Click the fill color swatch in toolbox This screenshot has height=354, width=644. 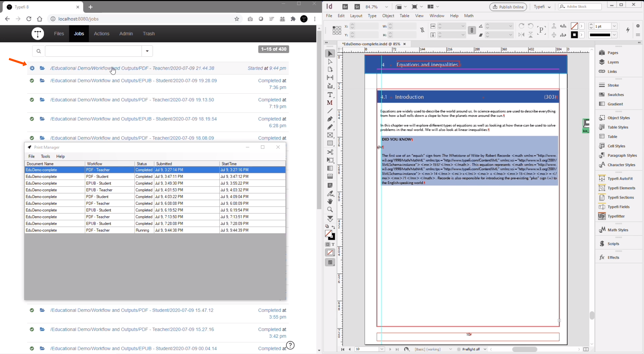pyautogui.click(x=328, y=234)
